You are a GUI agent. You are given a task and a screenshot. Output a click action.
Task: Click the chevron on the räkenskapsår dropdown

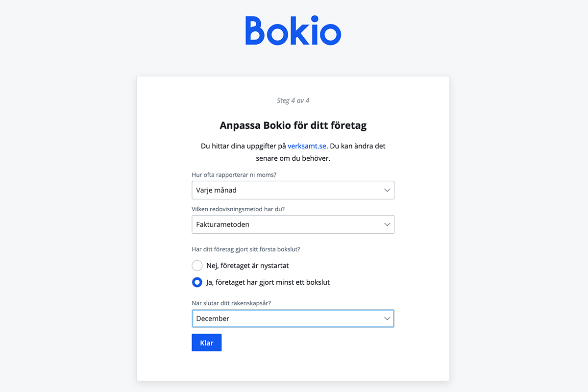387,318
